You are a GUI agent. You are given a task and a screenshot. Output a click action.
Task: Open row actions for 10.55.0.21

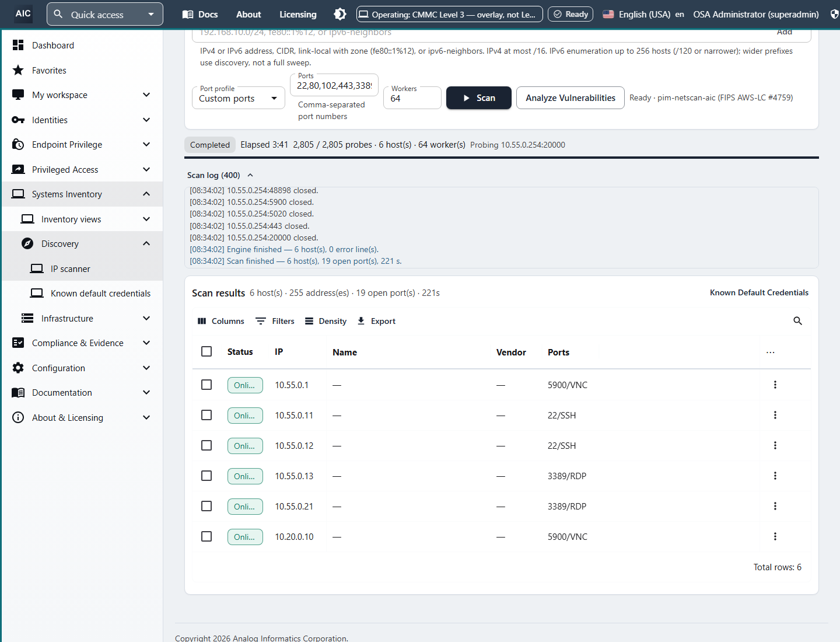(775, 506)
